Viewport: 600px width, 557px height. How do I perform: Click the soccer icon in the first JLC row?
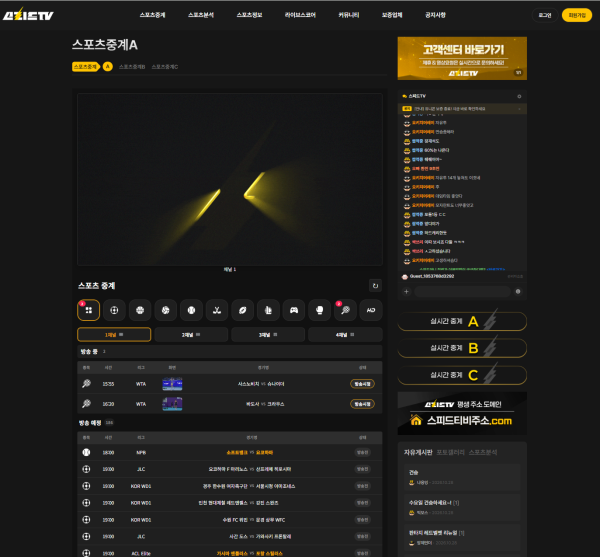(86, 469)
